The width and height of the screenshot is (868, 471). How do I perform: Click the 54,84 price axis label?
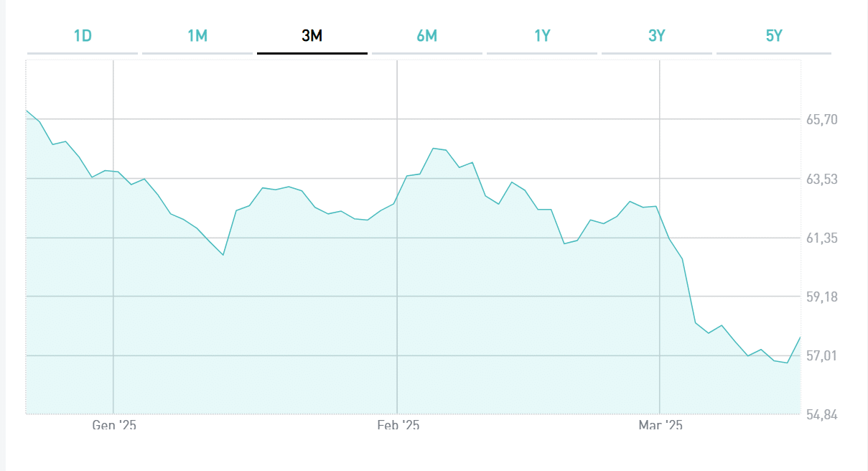click(x=822, y=415)
